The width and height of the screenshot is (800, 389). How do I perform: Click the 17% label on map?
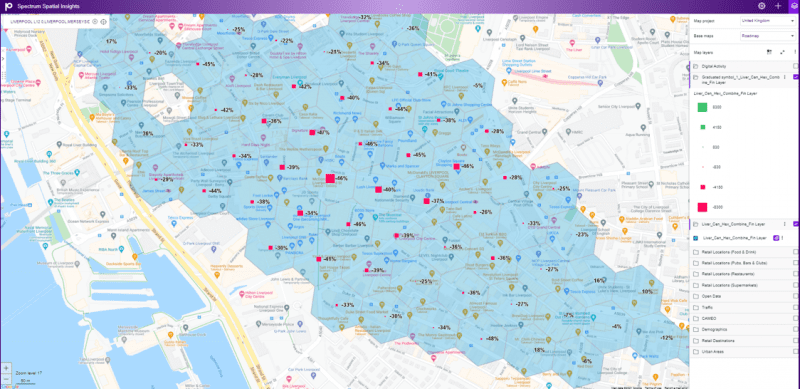click(x=111, y=41)
